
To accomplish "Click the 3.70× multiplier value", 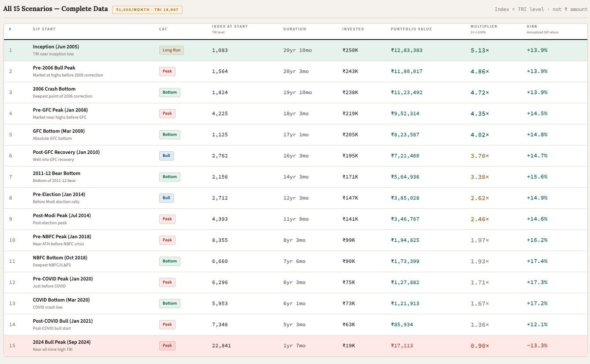I will [480, 156].
